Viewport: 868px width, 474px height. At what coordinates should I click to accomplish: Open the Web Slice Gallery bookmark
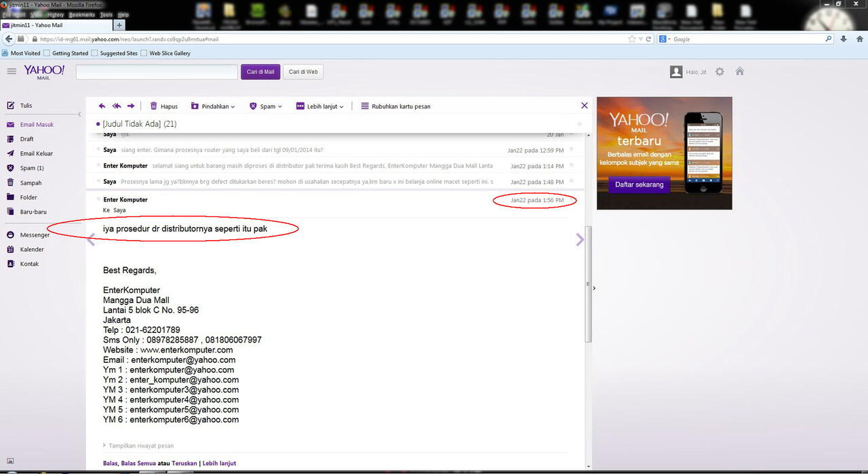pyautogui.click(x=166, y=53)
